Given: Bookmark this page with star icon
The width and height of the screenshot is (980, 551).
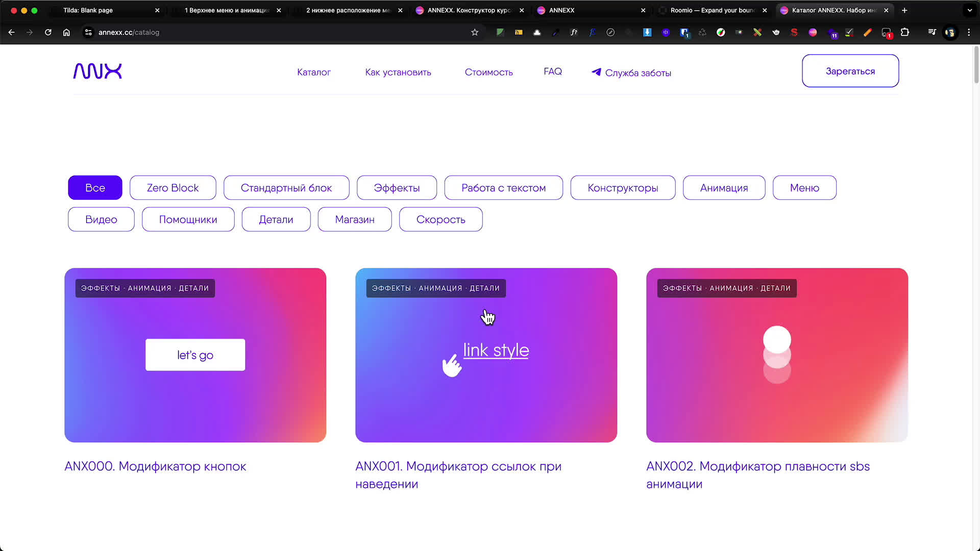Looking at the screenshot, I should (475, 32).
